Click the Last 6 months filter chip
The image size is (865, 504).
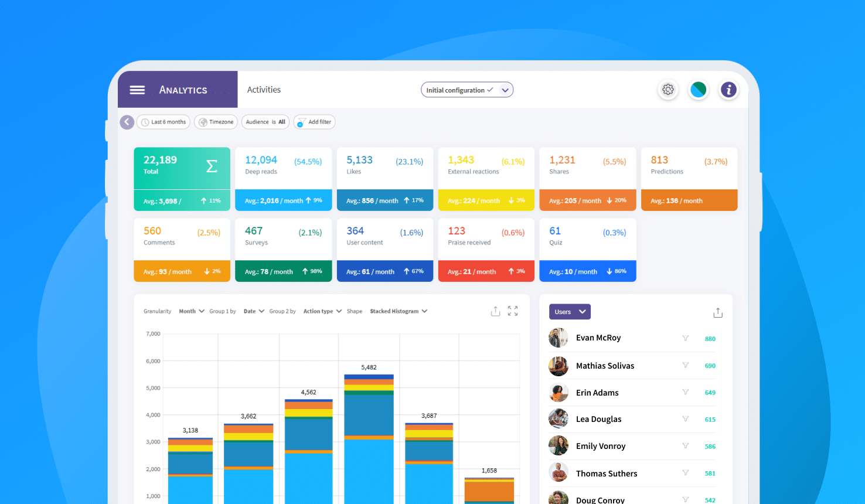click(x=163, y=122)
